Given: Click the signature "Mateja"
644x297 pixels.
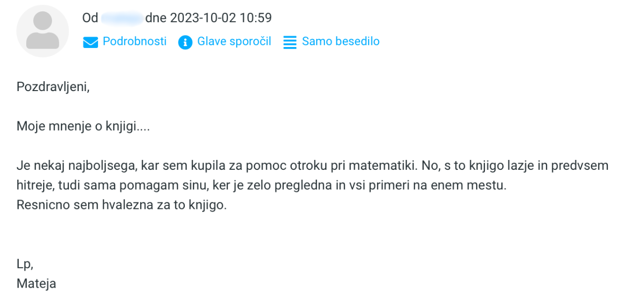Looking at the screenshot, I should point(36,284).
